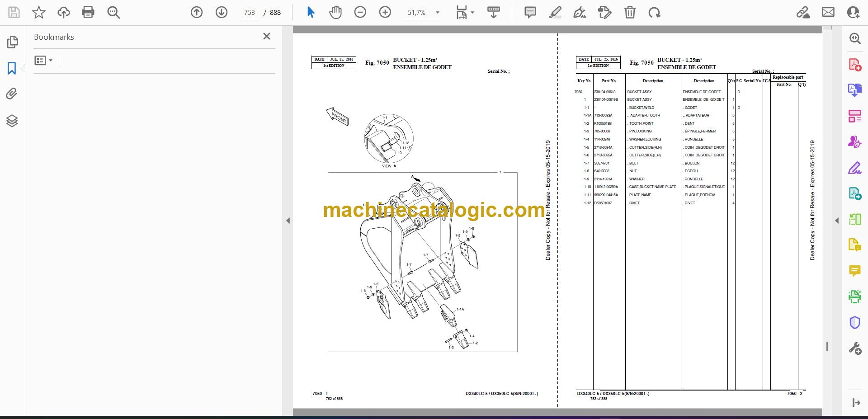Open the Request Signatures tool

pos(855,142)
